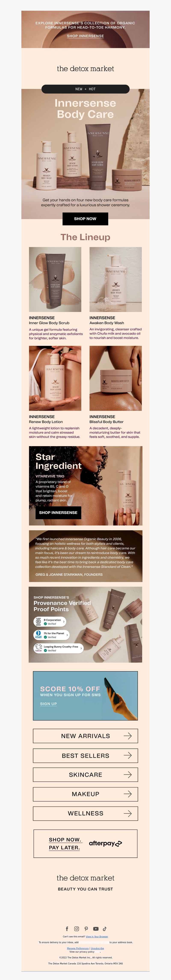Open the Instagram social icon
Image resolution: width=171 pixels, height=980 pixels.
pos(76,929)
